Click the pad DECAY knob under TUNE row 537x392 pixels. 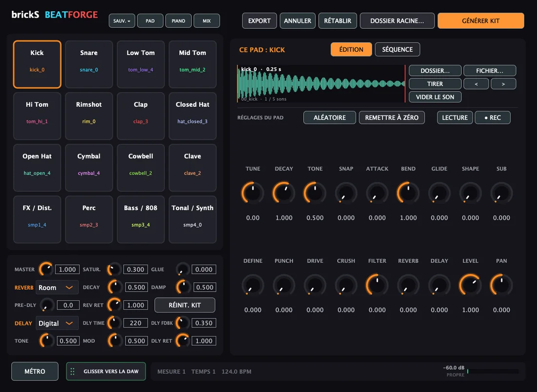284,193
